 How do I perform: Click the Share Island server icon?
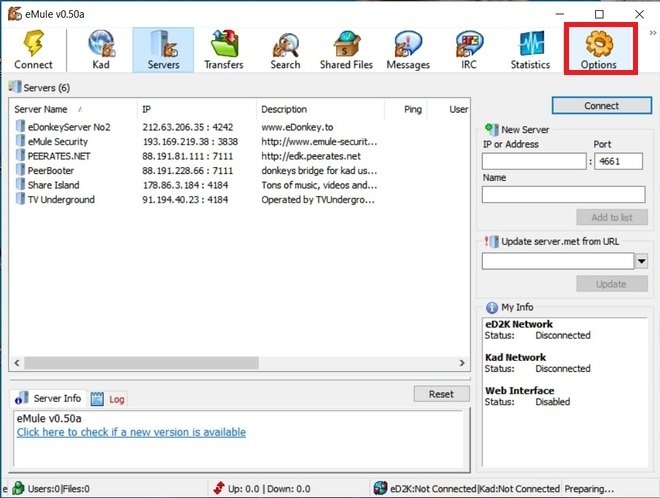click(x=20, y=184)
